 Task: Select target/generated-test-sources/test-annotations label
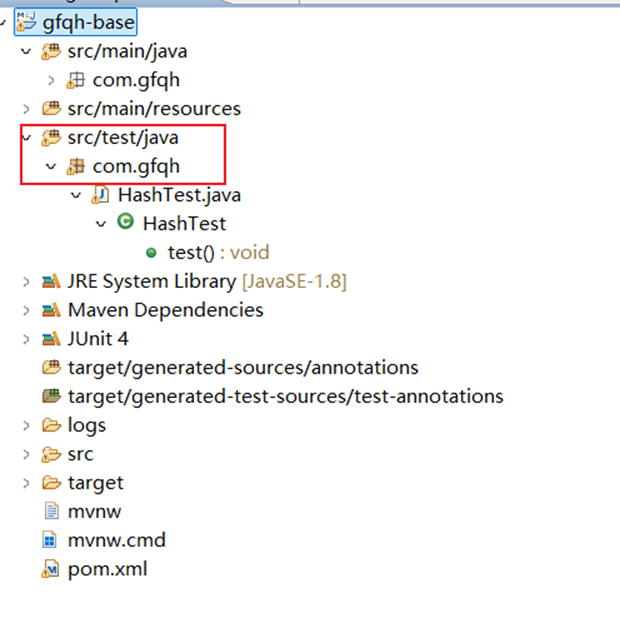click(x=285, y=397)
